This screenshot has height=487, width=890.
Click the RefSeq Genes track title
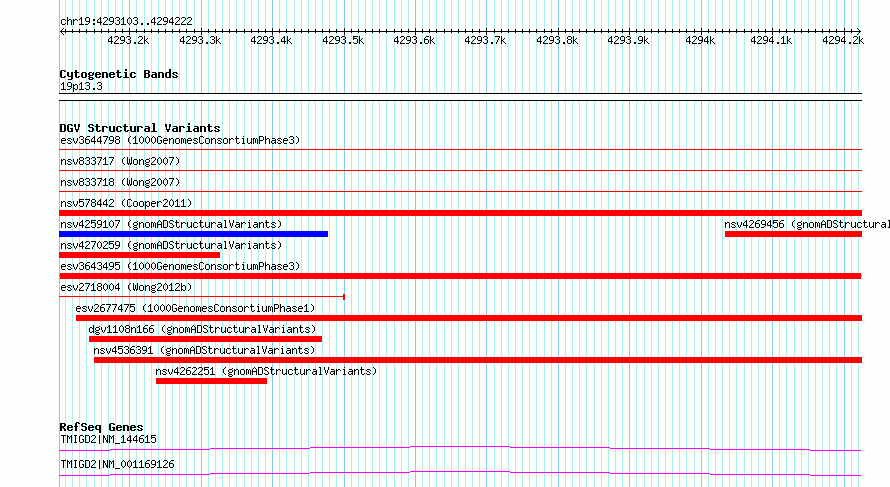[x=102, y=427]
